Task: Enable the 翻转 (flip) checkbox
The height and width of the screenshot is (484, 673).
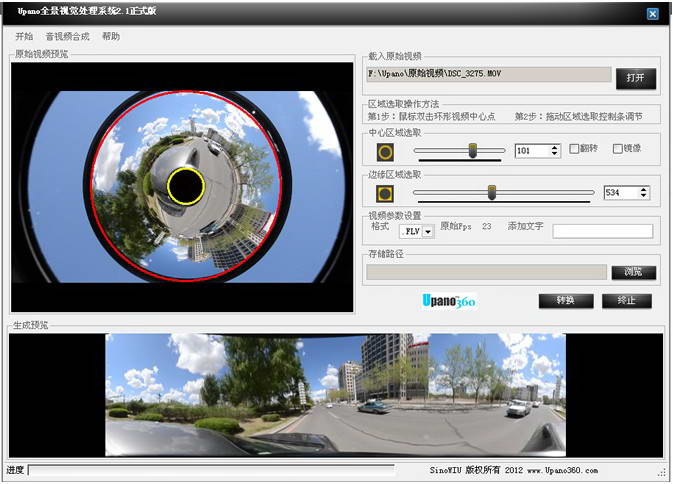Action: [x=574, y=149]
